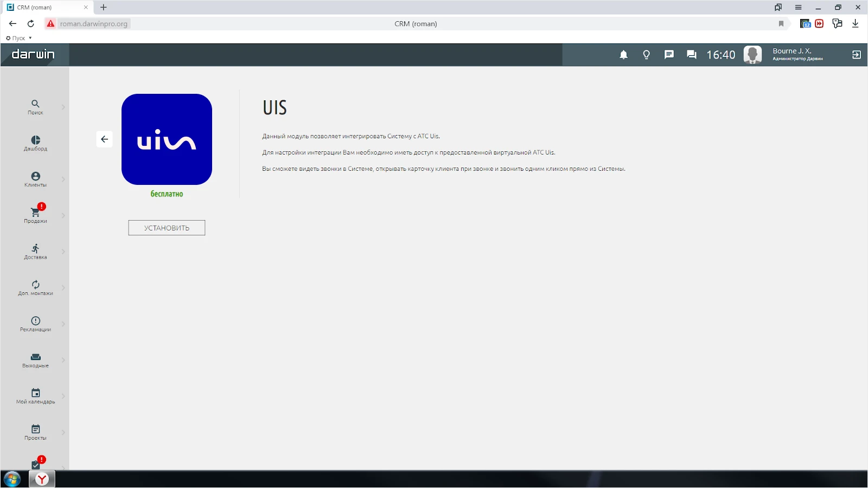Expand the Поиск submenu chevron

coord(63,107)
